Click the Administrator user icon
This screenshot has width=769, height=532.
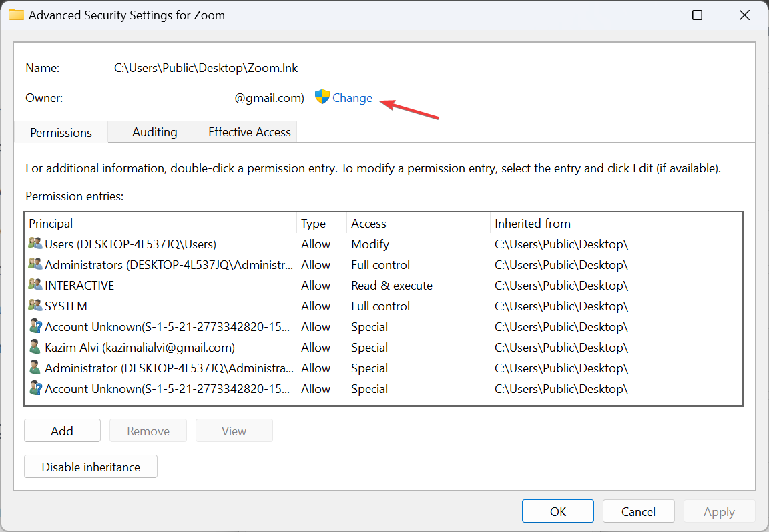point(35,367)
